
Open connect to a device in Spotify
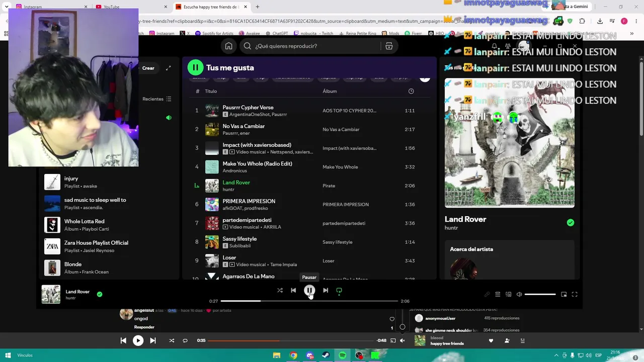[x=509, y=294]
